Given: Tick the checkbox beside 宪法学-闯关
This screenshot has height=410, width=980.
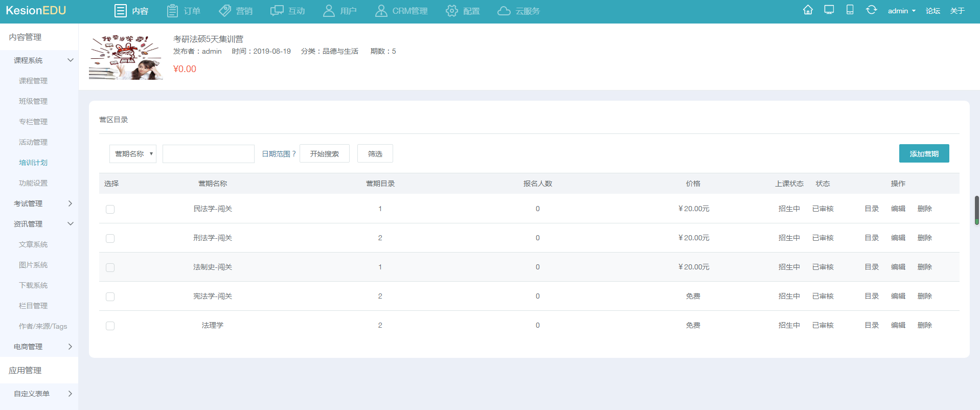Looking at the screenshot, I should tap(110, 297).
